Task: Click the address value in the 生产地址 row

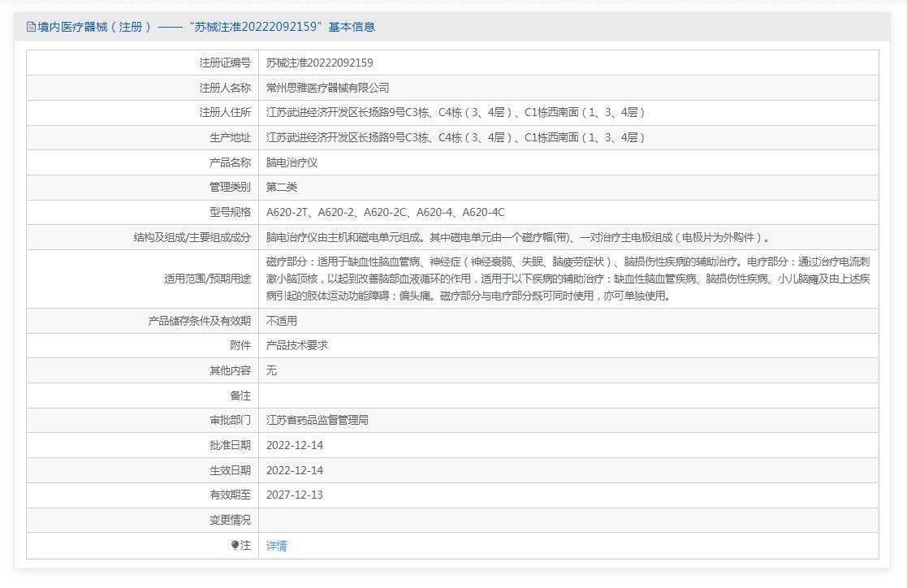Action: [x=456, y=138]
